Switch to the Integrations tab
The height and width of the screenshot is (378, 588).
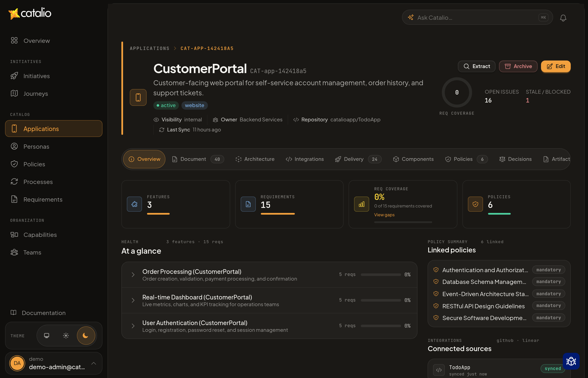(304, 159)
